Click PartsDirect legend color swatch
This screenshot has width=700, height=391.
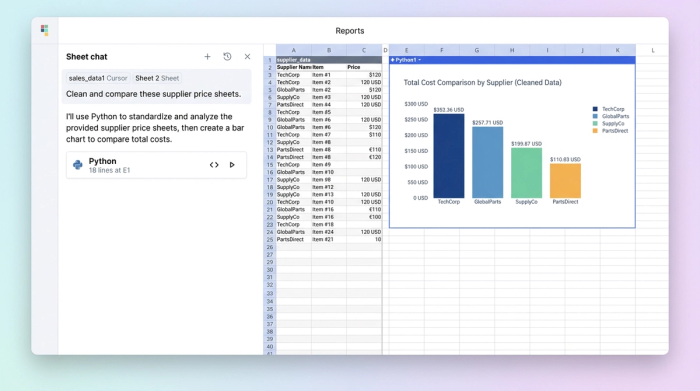click(x=595, y=131)
